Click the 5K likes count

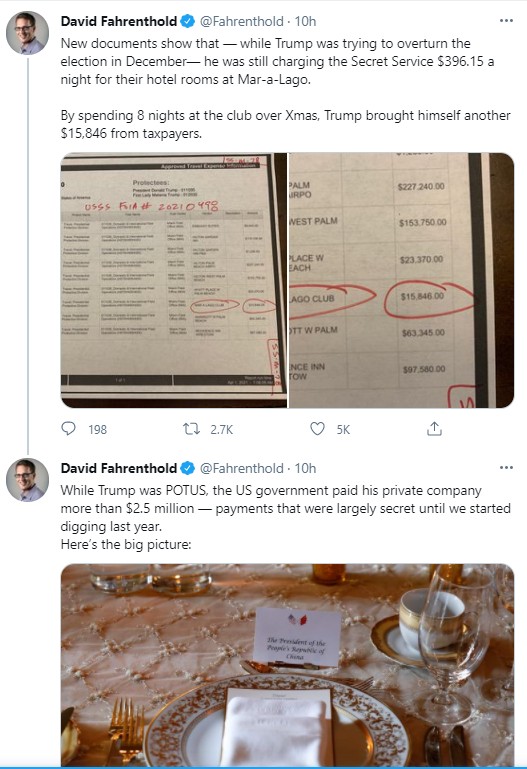pos(343,430)
